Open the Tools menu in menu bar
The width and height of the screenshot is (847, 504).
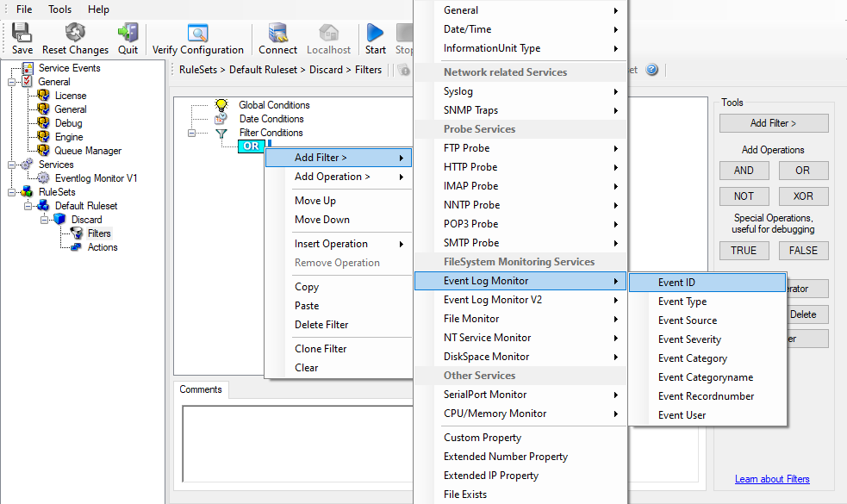pyautogui.click(x=60, y=9)
